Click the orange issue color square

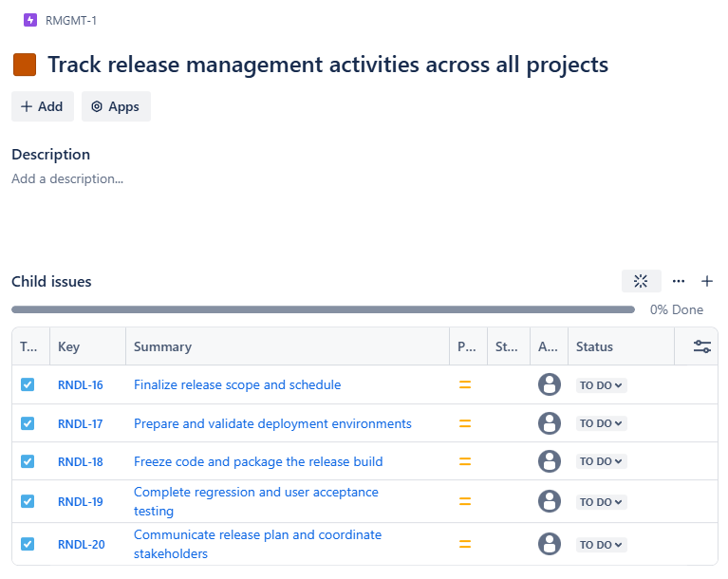click(x=25, y=65)
